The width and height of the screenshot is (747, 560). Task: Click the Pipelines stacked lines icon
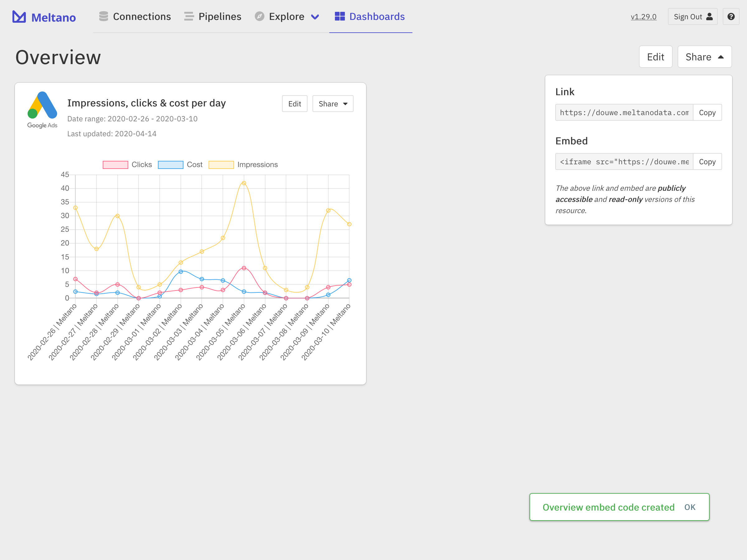tap(189, 16)
